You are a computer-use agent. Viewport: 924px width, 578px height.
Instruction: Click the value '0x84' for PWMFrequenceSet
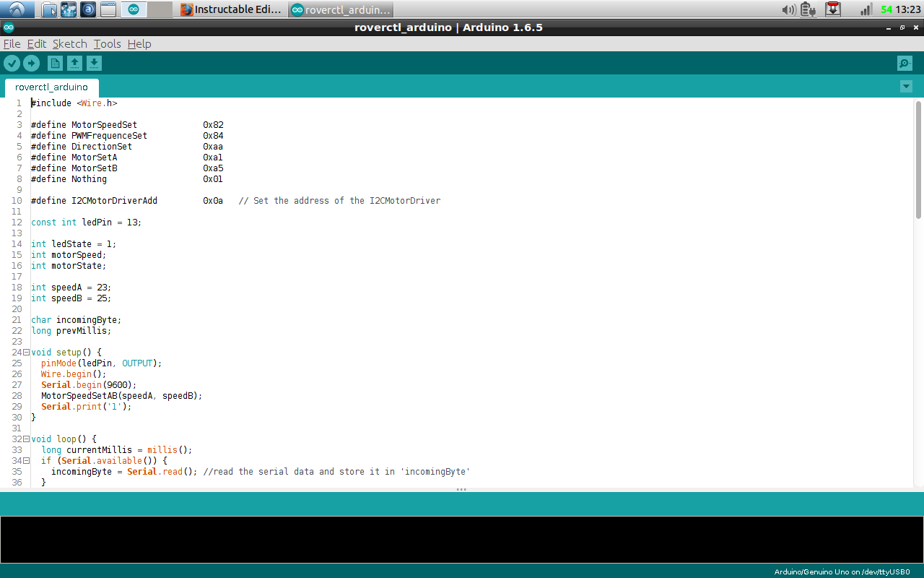click(213, 136)
